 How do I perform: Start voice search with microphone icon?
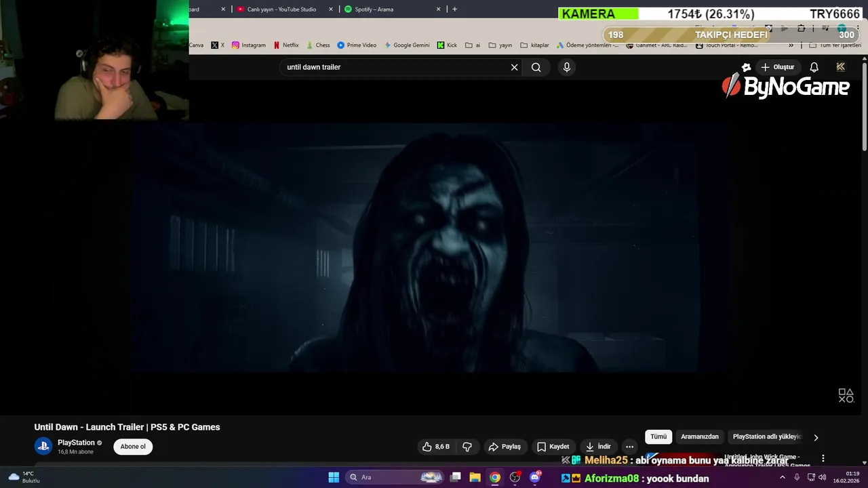click(x=567, y=67)
